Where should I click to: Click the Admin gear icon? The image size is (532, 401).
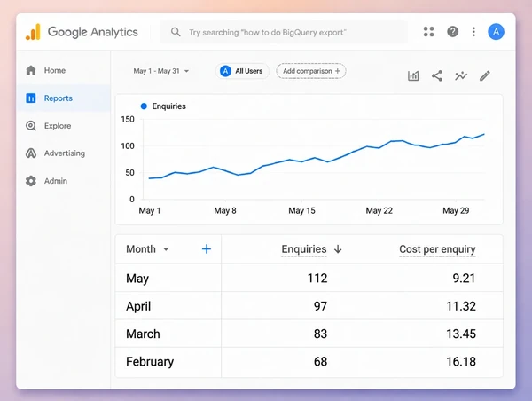point(31,181)
